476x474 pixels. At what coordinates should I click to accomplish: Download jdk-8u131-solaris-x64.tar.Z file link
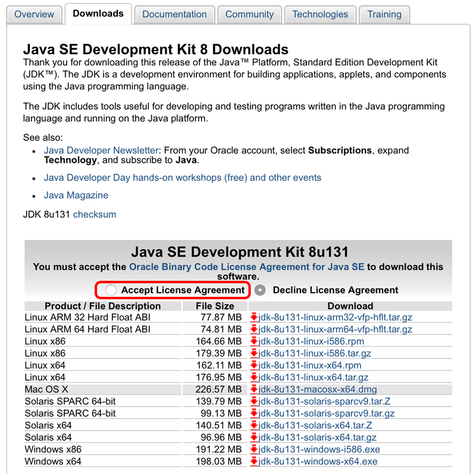coord(315,425)
